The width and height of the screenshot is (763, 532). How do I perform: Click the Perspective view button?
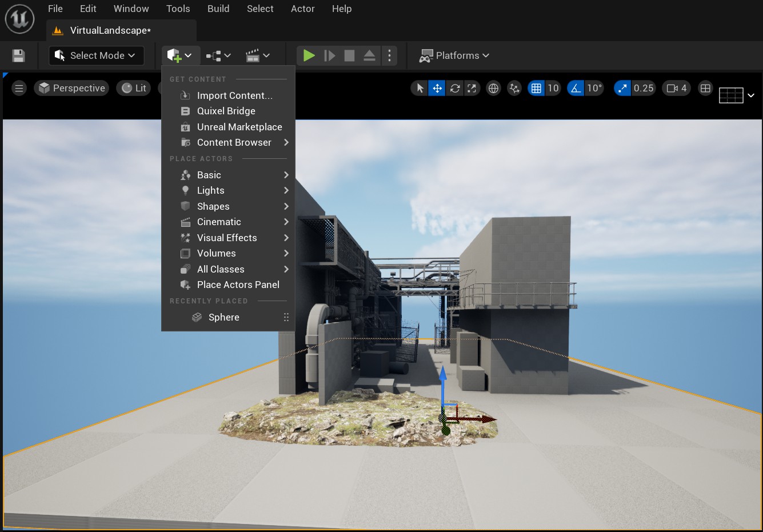(72, 88)
